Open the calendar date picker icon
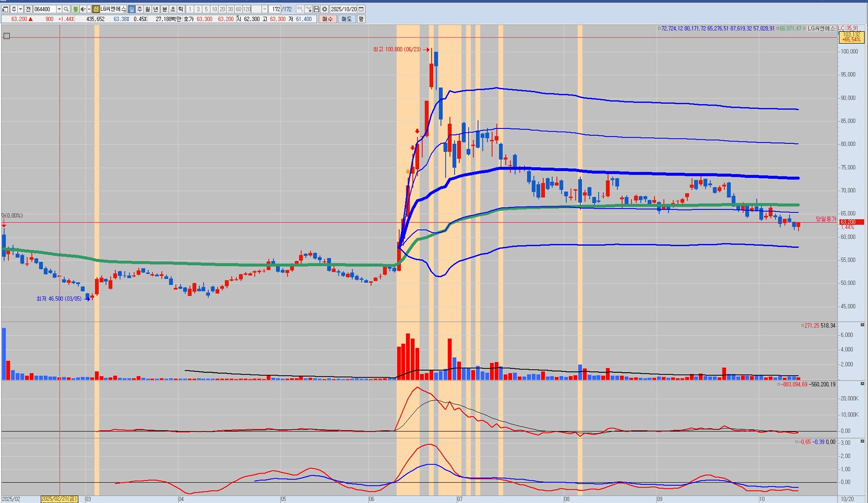 coord(361,9)
